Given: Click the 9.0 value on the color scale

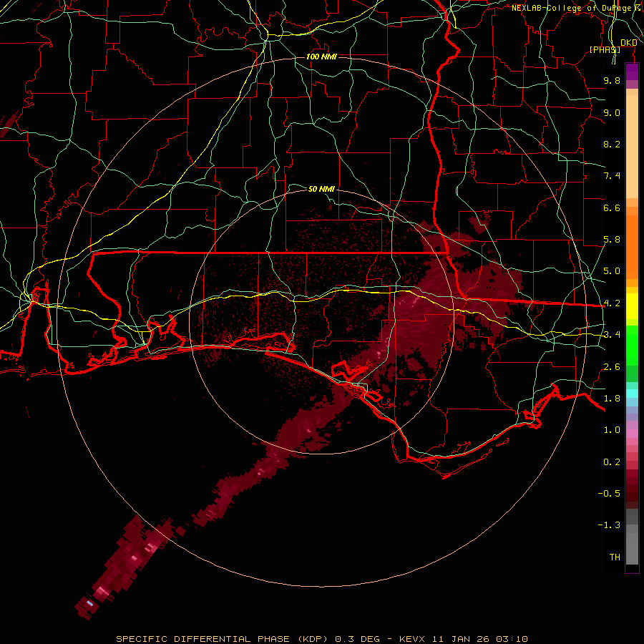Looking at the screenshot, I should click(x=612, y=112).
